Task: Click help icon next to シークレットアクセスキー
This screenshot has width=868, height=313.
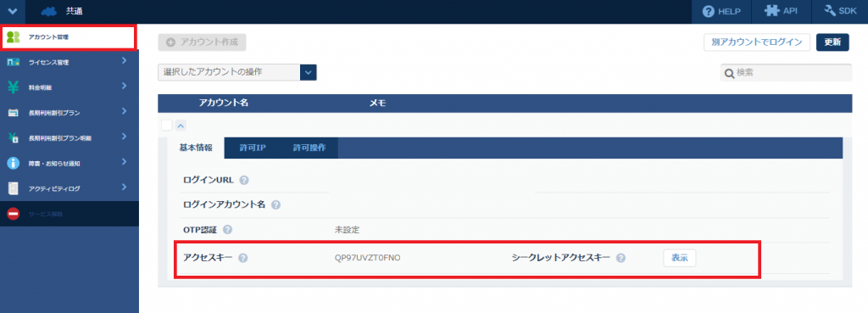Action: 620,258
